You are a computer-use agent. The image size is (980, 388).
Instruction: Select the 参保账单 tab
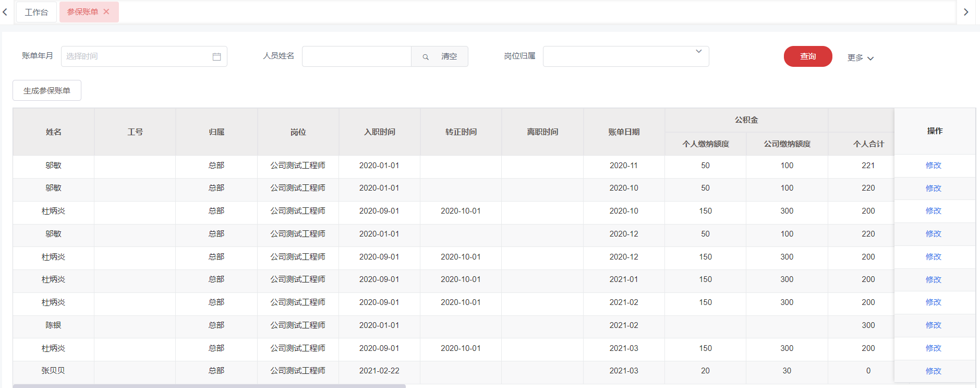coord(82,11)
